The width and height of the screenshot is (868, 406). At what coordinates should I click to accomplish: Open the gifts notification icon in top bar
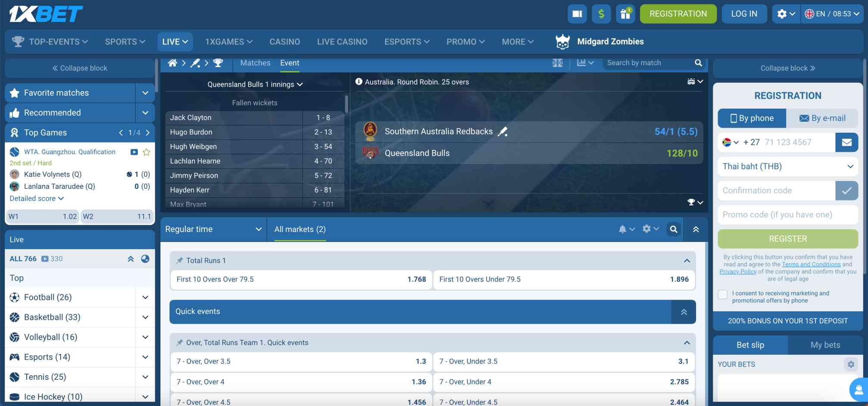click(625, 13)
